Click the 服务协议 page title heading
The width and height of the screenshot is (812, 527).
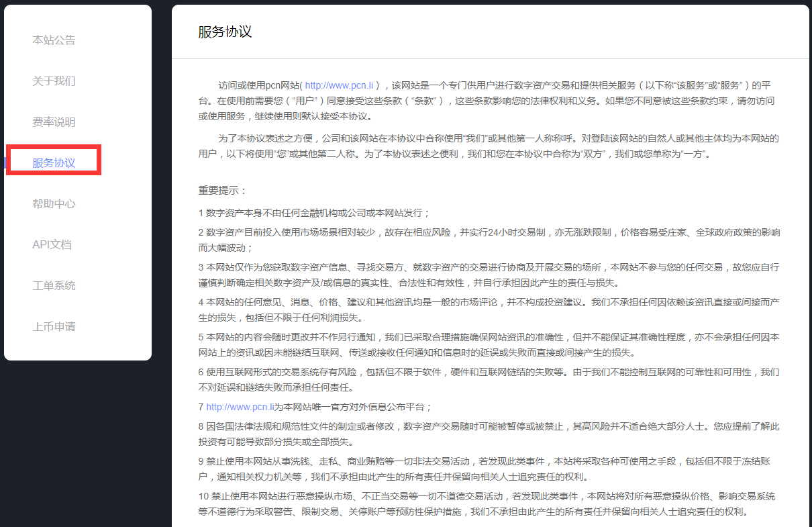[x=225, y=32]
